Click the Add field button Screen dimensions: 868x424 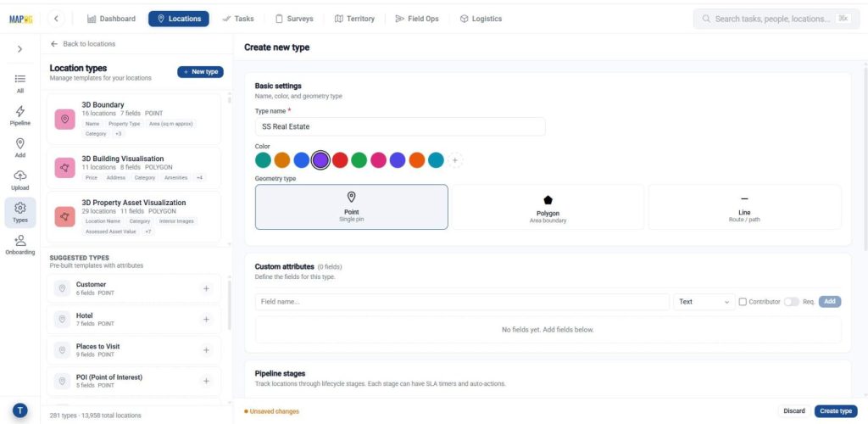pyautogui.click(x=830, y=302)
